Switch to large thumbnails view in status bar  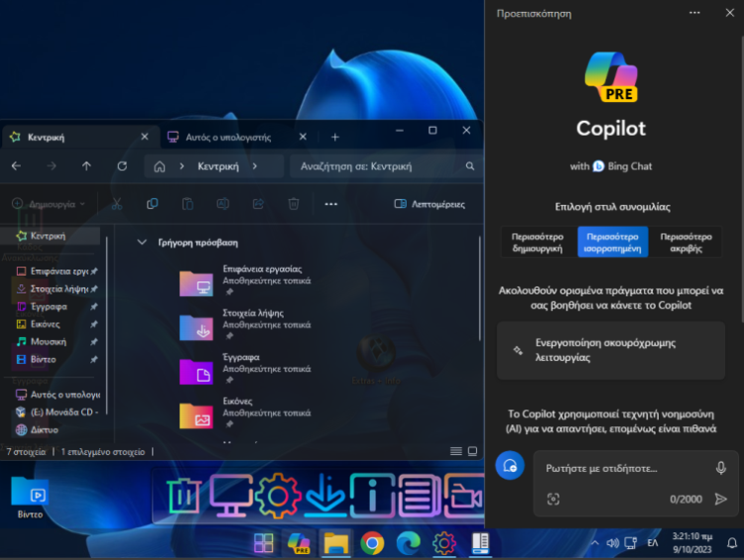pos(472,451)
